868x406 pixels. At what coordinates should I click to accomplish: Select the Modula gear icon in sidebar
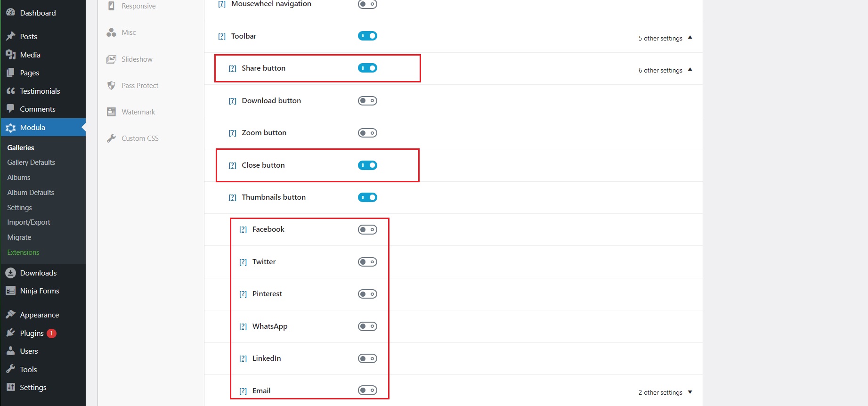[x=10, y=127]
